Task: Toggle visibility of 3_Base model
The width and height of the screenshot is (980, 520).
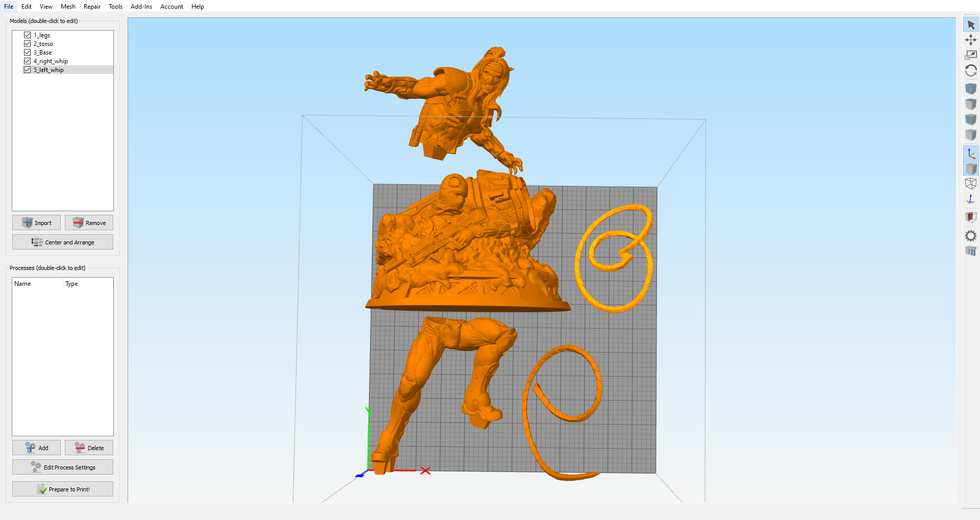Action: pyautogui.click(x=28, y=53)
